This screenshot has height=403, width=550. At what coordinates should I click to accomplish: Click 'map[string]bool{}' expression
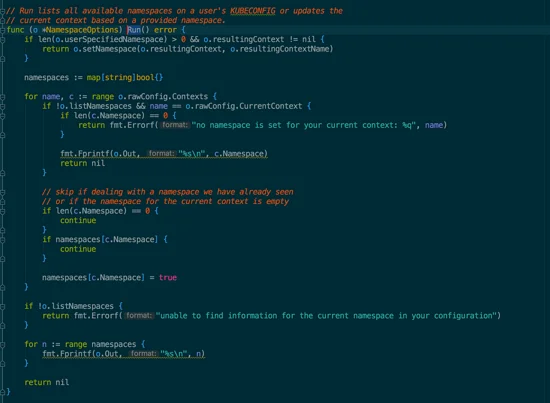125,78
